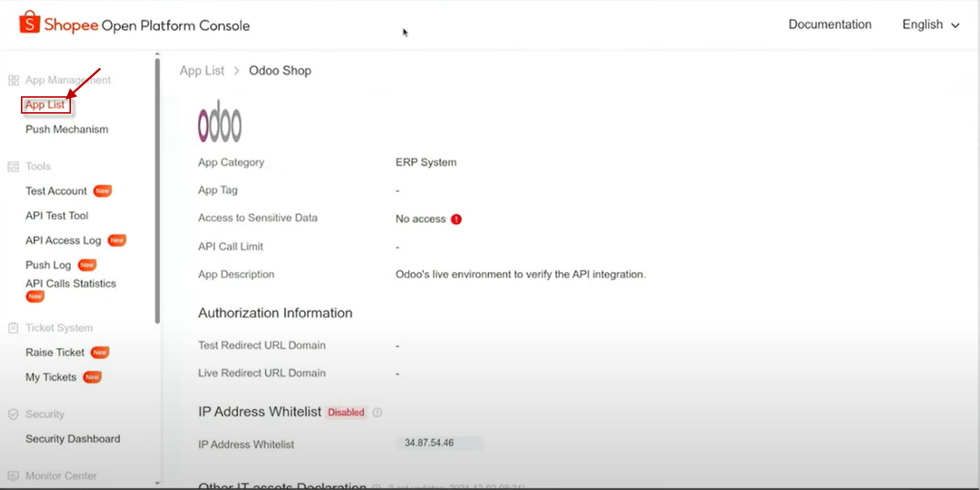980x490 pixels.
Task: Select My Tickets in the sidebar
Action: (x=51, y=377)
